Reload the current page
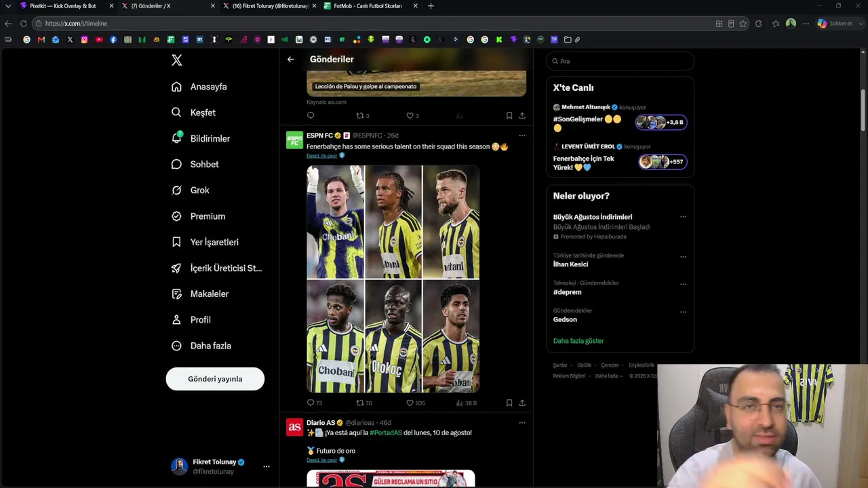The image size is (868, 488). [x=23, y=24]
